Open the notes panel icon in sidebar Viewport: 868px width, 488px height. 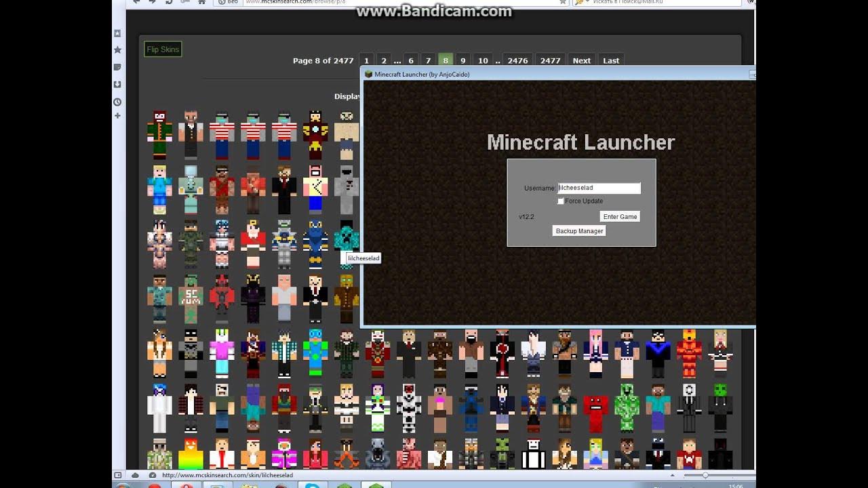click(117, 67)
